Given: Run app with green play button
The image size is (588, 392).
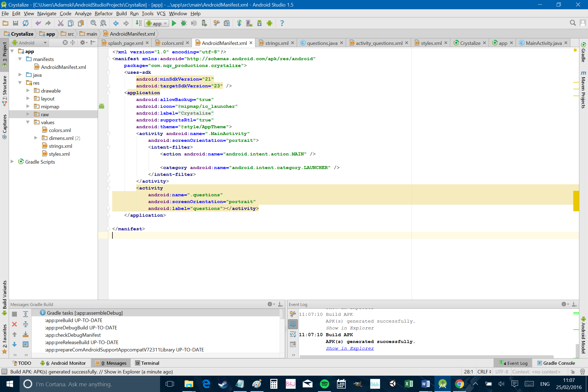Looking at the screenshot, I should click(x=174, y=23).
